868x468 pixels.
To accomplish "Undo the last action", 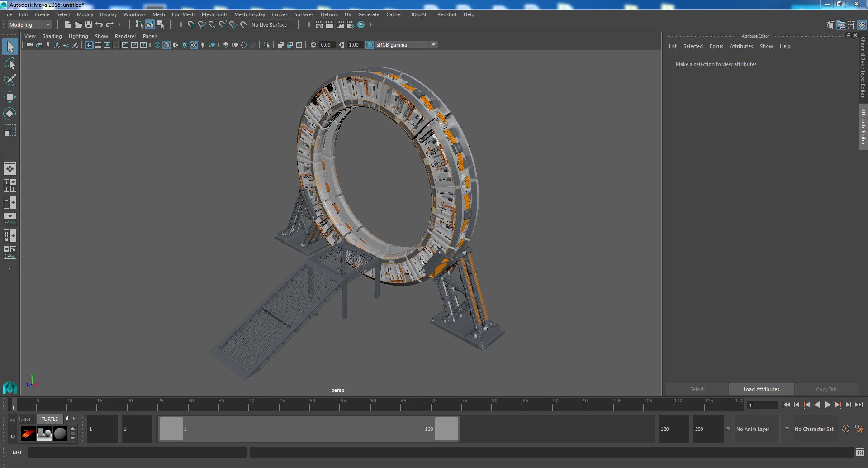I will (99, 24).
